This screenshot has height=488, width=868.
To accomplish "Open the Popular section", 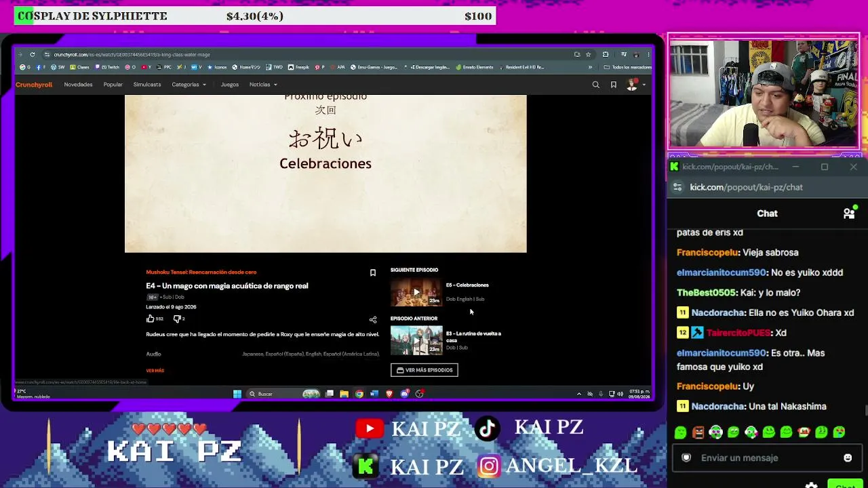I will (x=113, y=85).
